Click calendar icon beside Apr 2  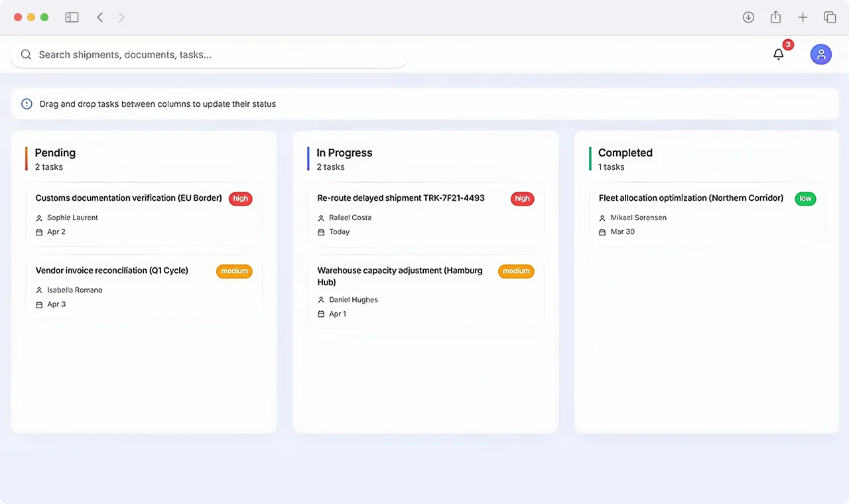click(x=39, y=232)
